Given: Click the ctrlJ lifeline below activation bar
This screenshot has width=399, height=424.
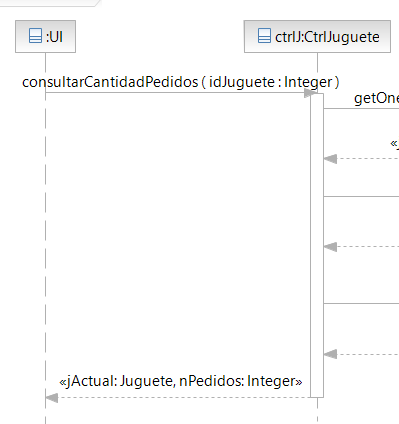Looking at the screenshot, I should click(317, 411).
